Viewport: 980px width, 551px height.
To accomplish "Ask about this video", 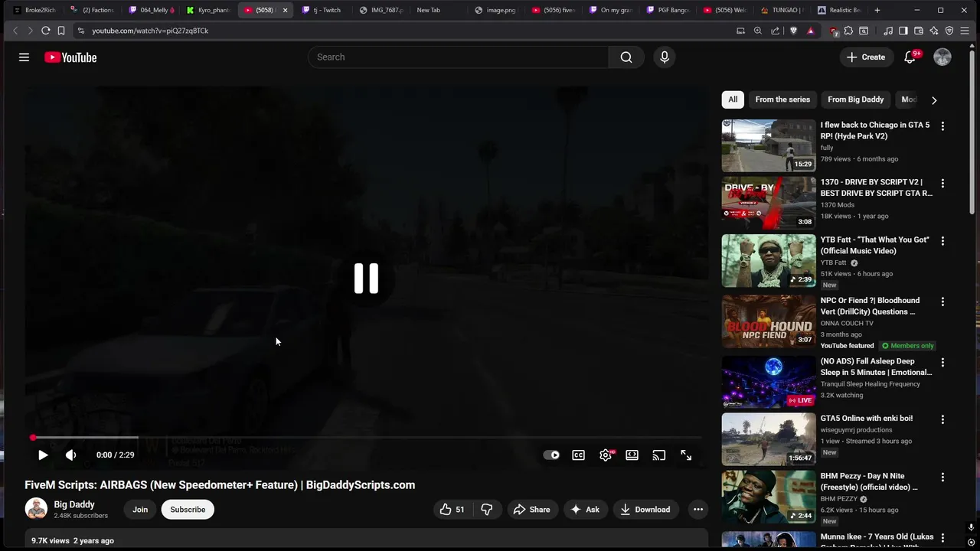I will click(x=585, y=510).
